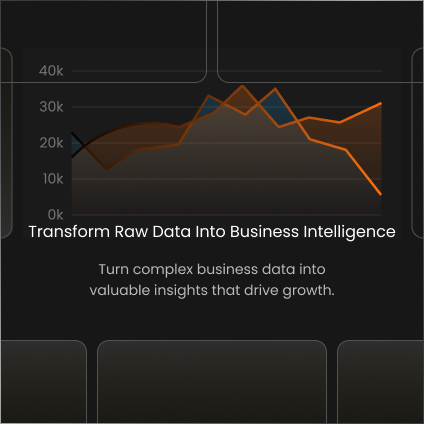Click the falling orange line's endpoint near 5k
Screen dimensions: 424x424
coord(381,194)
